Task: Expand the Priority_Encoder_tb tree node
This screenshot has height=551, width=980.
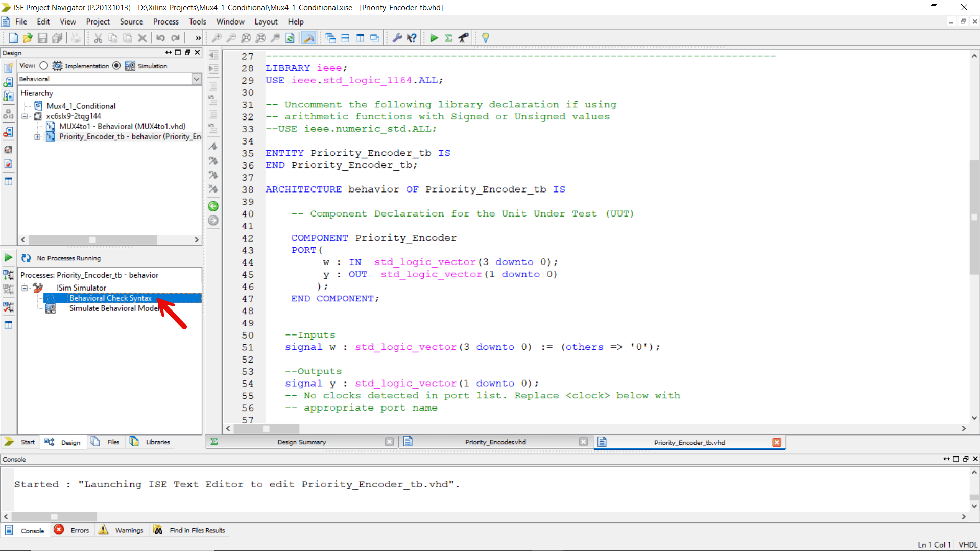Action: coord(36,137)
